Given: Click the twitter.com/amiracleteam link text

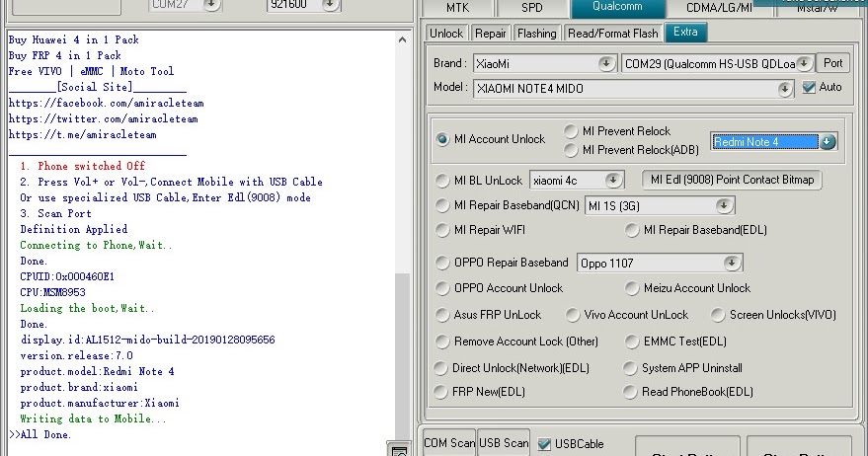Looking at the screenshot, I should (104, 119).
